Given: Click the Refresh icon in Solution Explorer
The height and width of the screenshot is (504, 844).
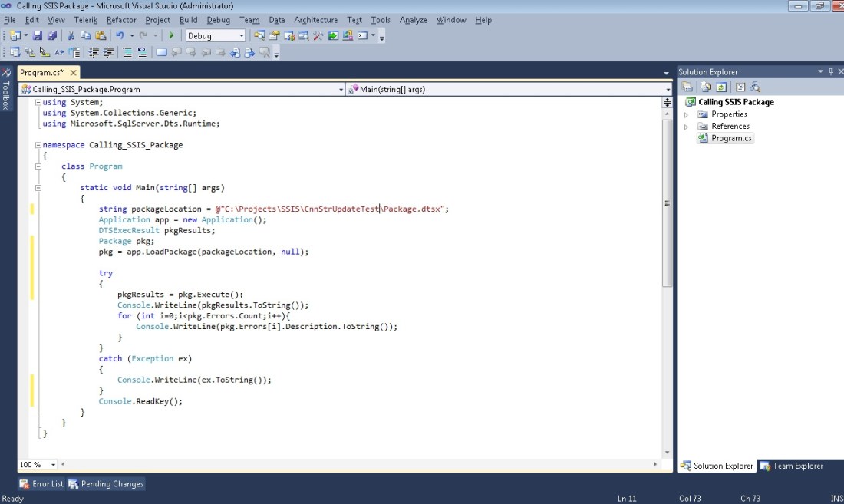Looking at the screenshot, I should coord(721,87).
